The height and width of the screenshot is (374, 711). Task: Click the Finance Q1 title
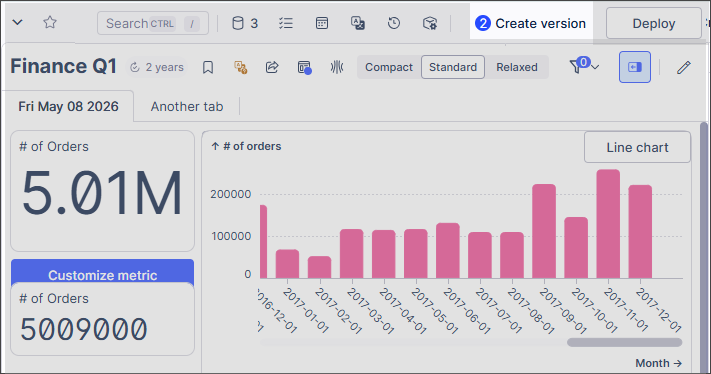tap(63, 66)
